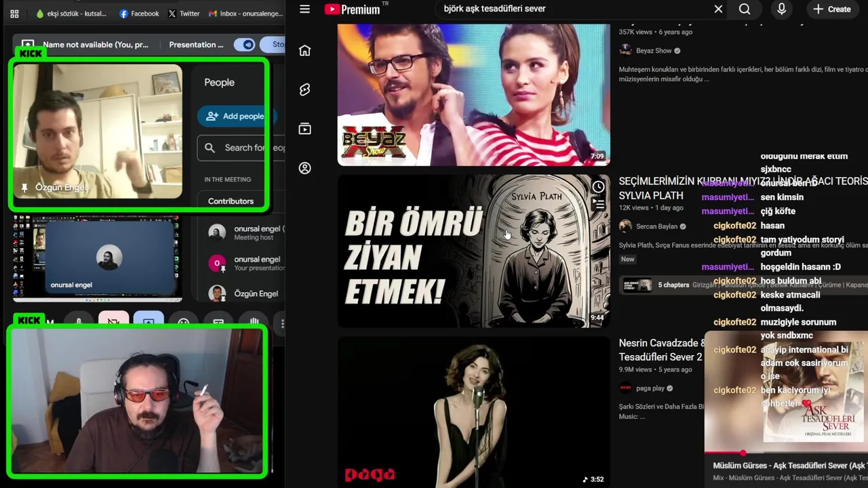Open the YouTube hamburger guide menu

point(304,9)
